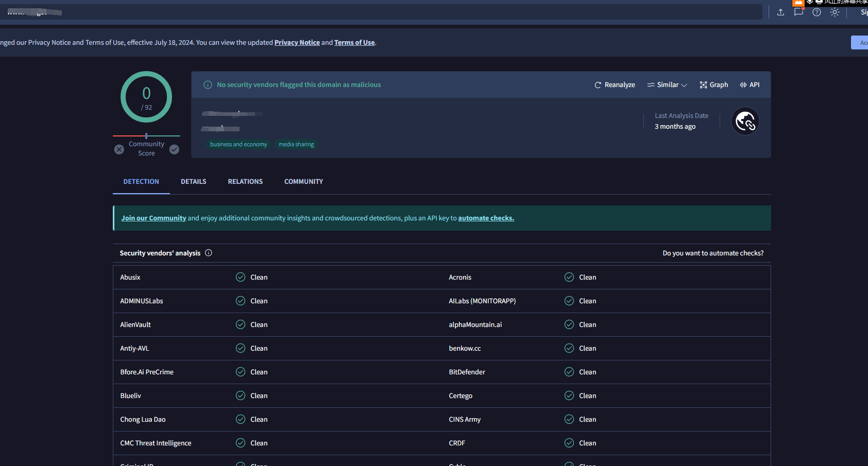Click the 'Community Score' label

146,149
